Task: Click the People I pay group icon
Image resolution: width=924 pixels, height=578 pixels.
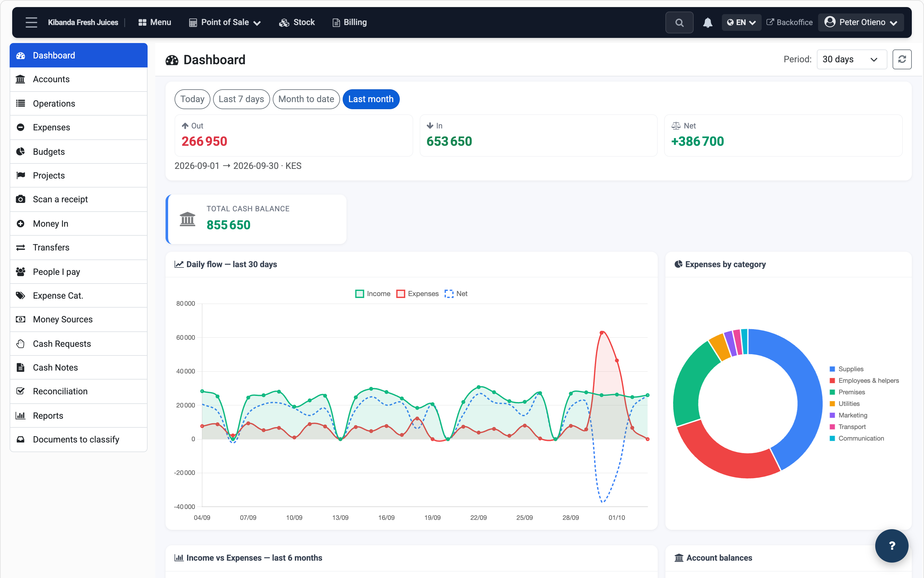Action: coord(21,272)
